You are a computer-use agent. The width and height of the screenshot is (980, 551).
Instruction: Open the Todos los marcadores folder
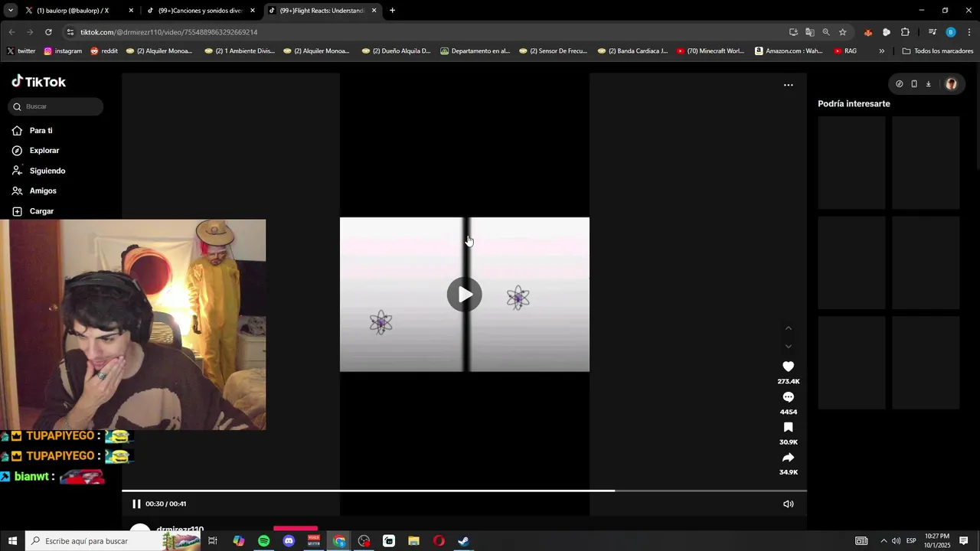point(938,51)
